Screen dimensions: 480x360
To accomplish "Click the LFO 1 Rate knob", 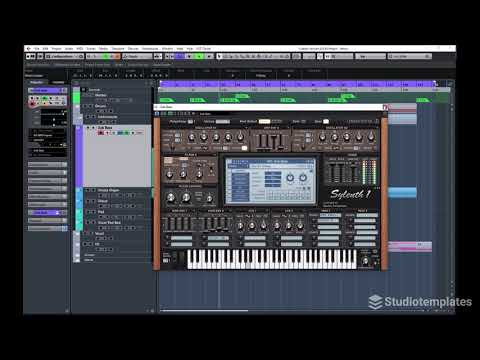I will pyautogui.click(x=240, y=226).
